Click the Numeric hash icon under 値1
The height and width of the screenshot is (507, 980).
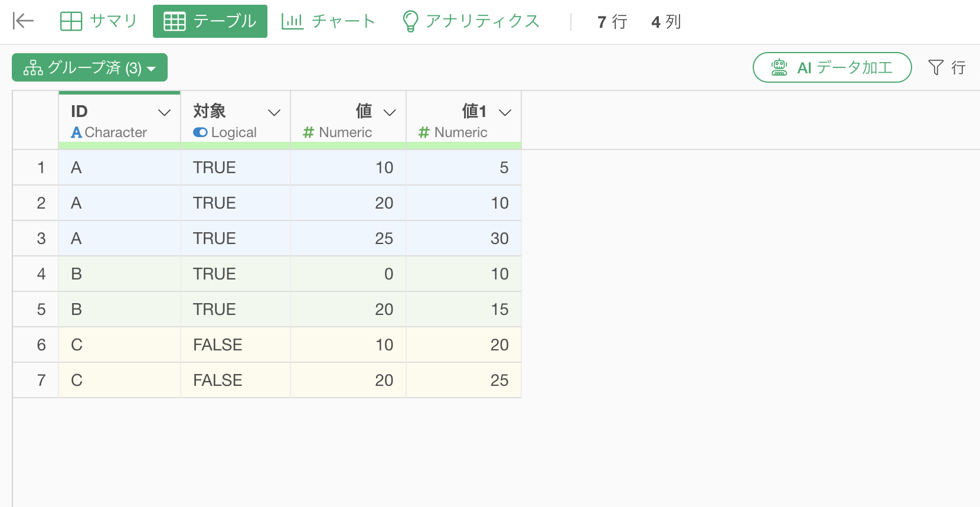pyautogui.click(x=424, y=133)
